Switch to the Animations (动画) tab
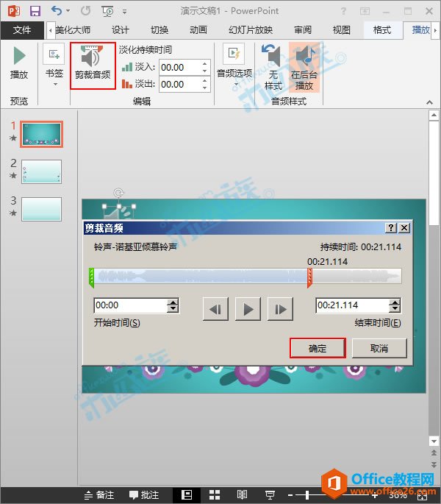This screenshot has height=504, width=441. tap(198, 30)
